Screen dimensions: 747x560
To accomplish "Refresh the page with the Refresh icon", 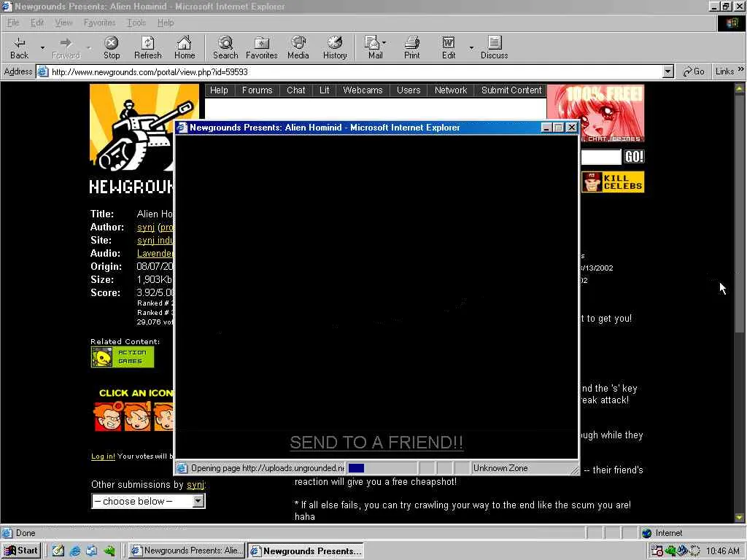I will coord(147,47).
